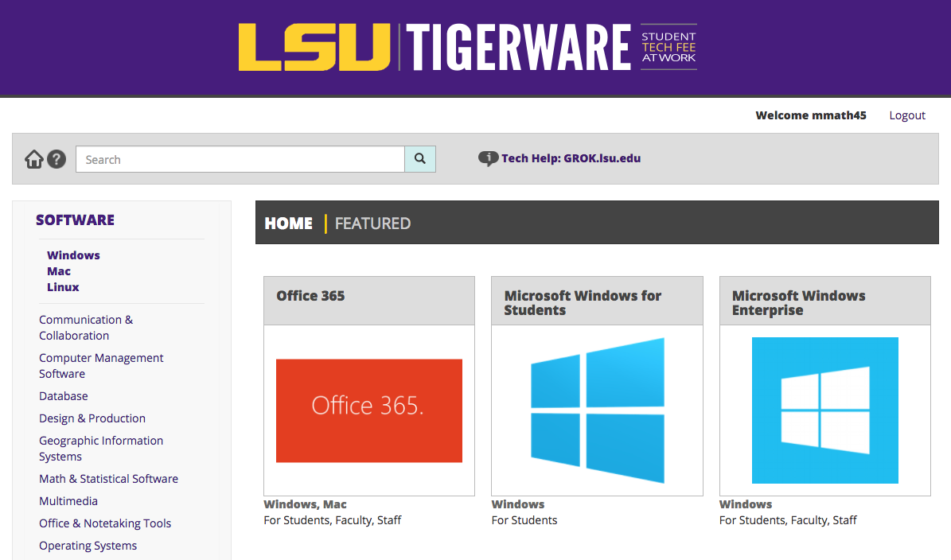Open Math & Statistical Software category
The height and width of the screenshot is (560, 951).
[108, 479]
